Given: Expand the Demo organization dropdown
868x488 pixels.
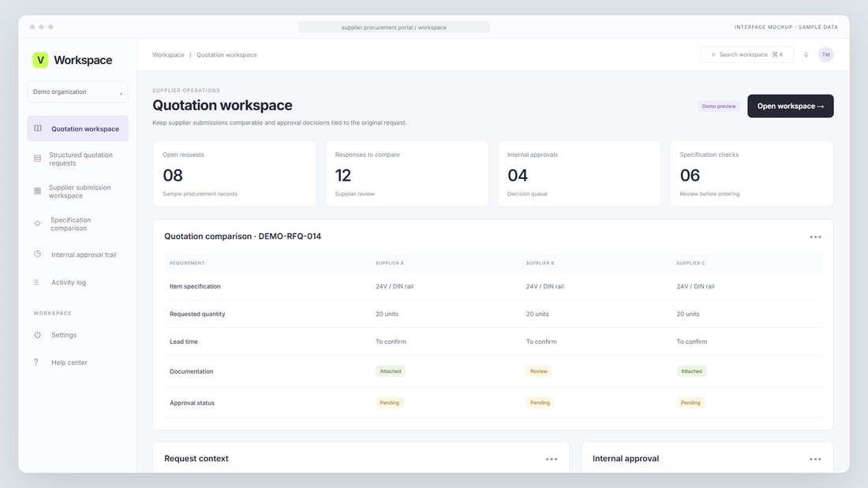Looking at the screenshot, I should [77, 92].
